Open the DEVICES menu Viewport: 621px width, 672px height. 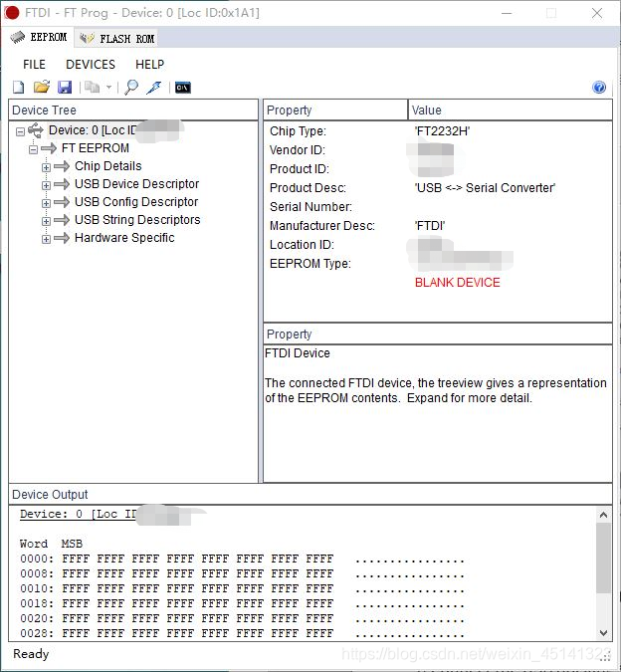(x=91, y=65)
